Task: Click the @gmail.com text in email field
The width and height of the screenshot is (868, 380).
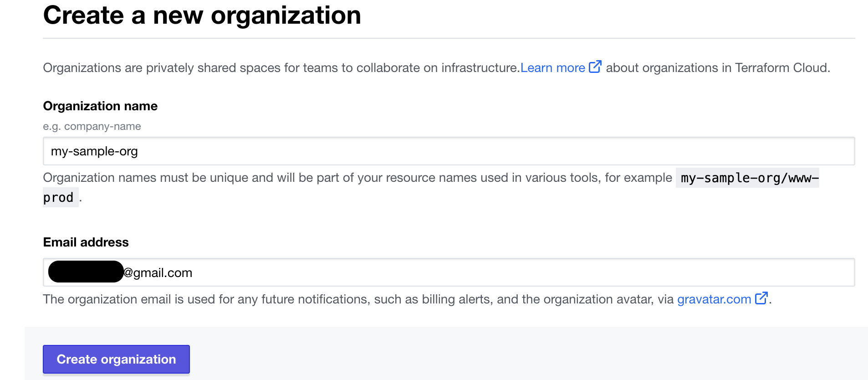Action: 158,273
